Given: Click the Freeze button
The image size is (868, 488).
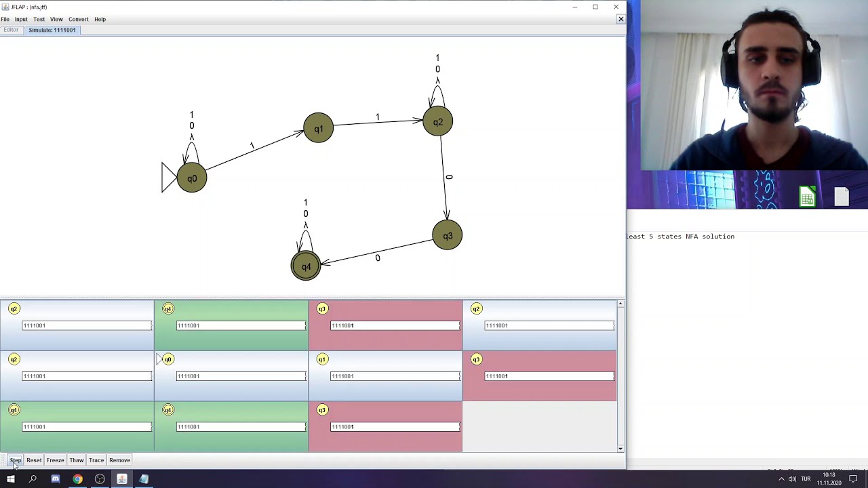Looking at the screenshot, I should [56, 460].
